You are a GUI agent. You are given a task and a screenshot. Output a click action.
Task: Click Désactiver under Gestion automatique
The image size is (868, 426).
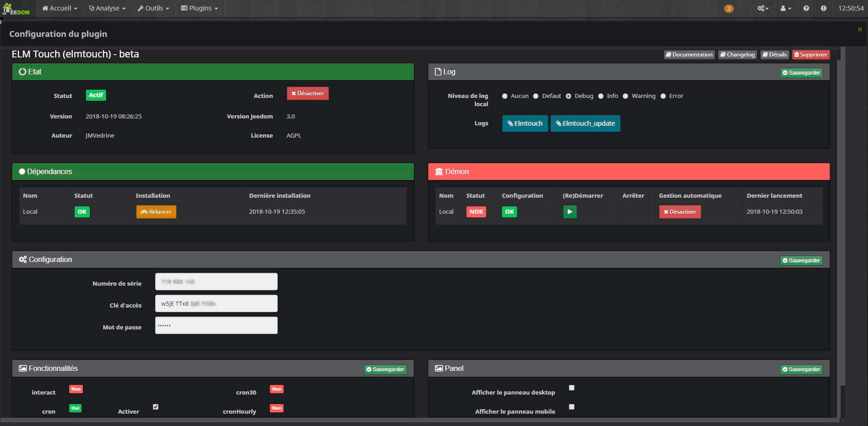coord(680,212)
